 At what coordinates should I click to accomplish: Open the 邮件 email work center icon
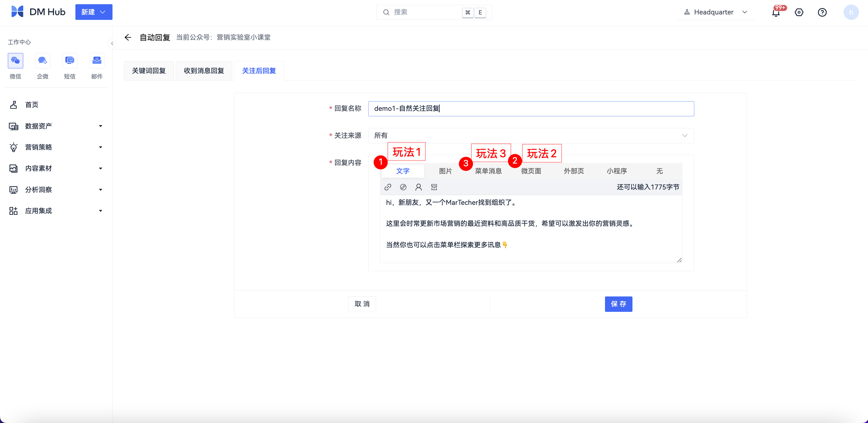[x=97, y=61]
